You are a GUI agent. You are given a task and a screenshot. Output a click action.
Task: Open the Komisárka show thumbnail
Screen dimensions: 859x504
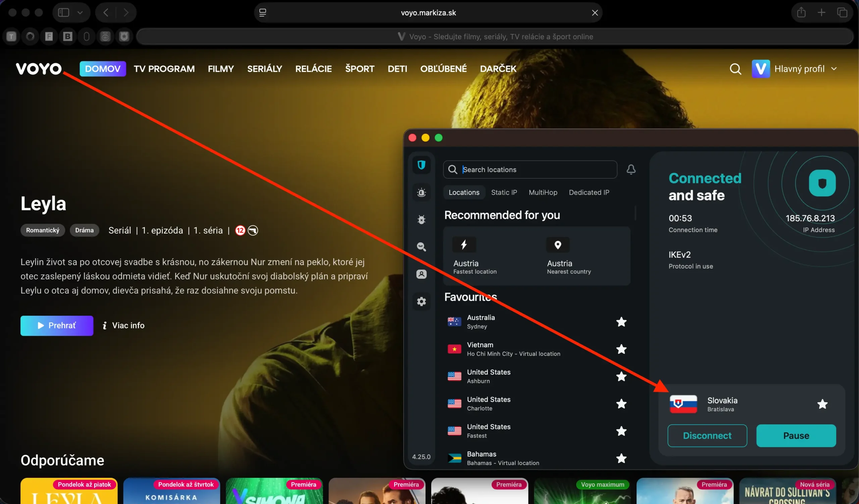pos(171,492)
